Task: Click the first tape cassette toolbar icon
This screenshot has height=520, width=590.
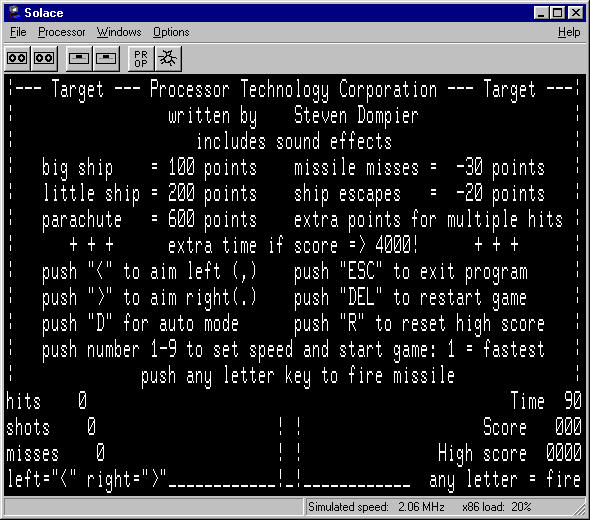Action: click(17, 58)
